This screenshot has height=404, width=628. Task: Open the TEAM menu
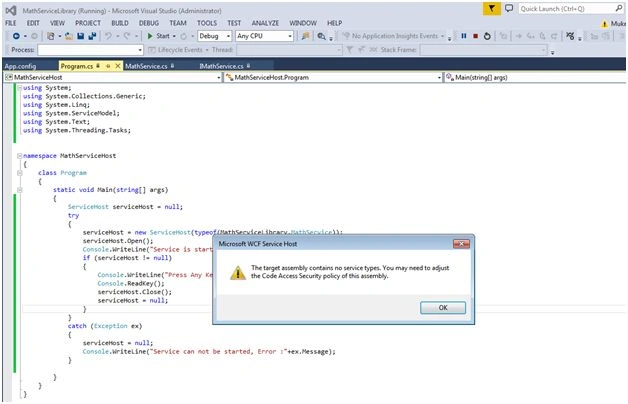pyautogui.click(x=178, y=23)
